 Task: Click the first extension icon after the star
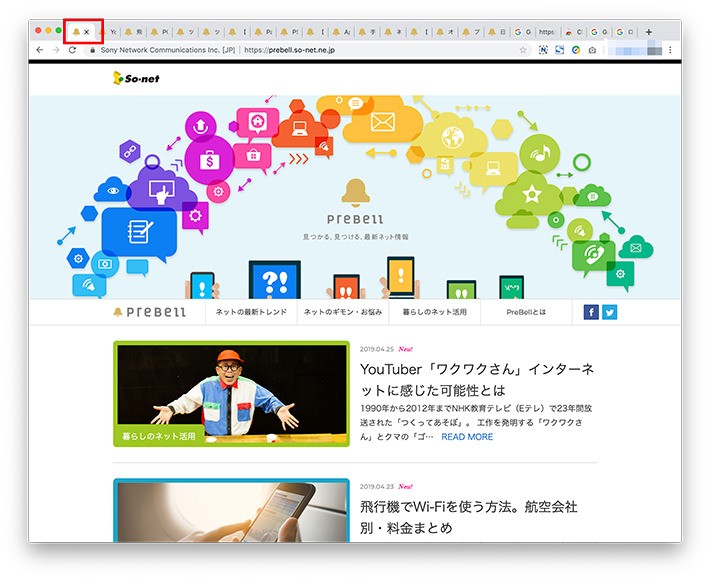pyautogui.click(x=543, y=50)
